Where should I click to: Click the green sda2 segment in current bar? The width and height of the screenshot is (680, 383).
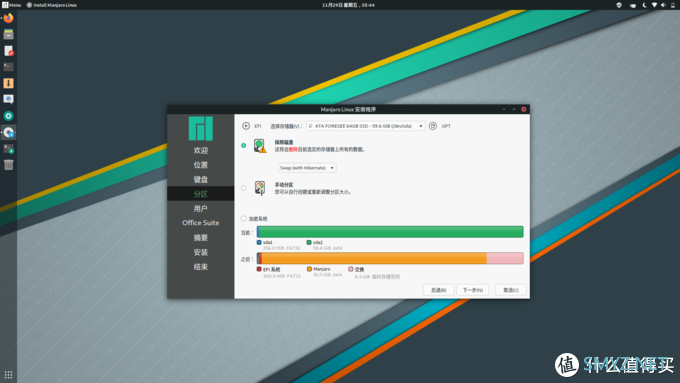click(391, 232)
